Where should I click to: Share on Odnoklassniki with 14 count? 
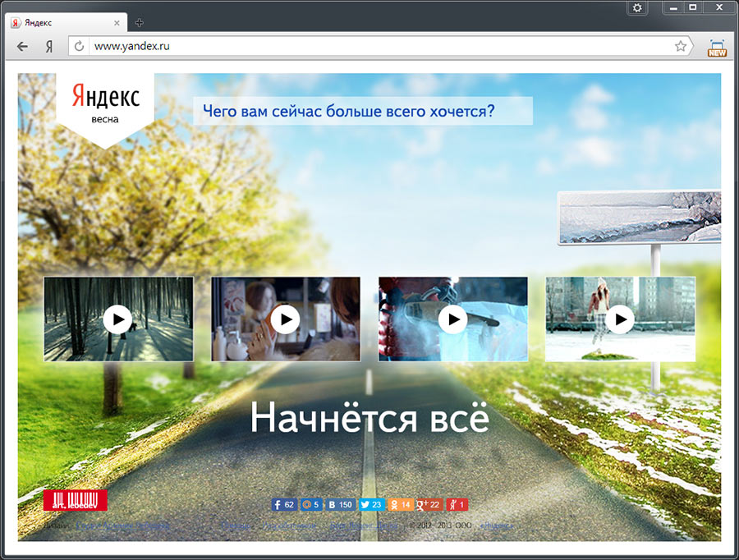pyautogui.click(x=400, y=505)
